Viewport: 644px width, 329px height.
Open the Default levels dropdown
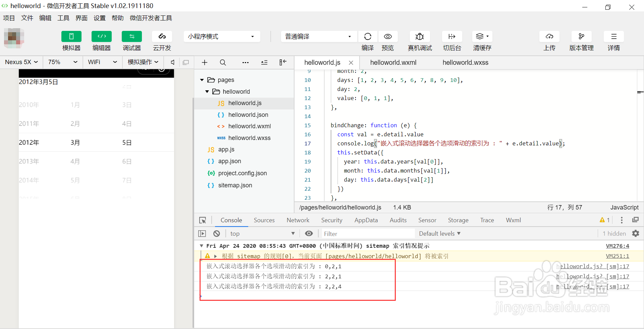click(440, 234)
